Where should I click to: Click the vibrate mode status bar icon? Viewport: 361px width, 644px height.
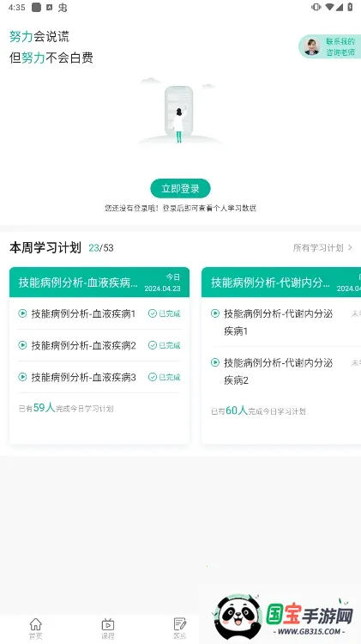(x=316, y=7)
